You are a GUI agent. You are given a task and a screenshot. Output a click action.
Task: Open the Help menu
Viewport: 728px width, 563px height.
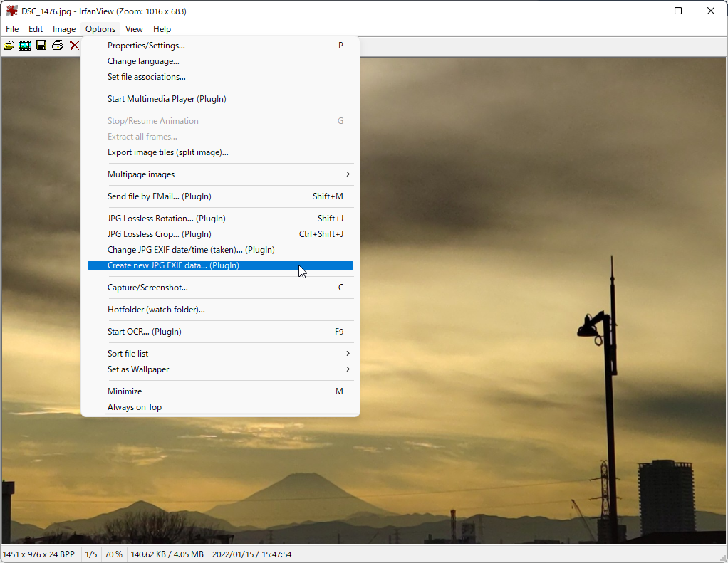coord(162,28)
